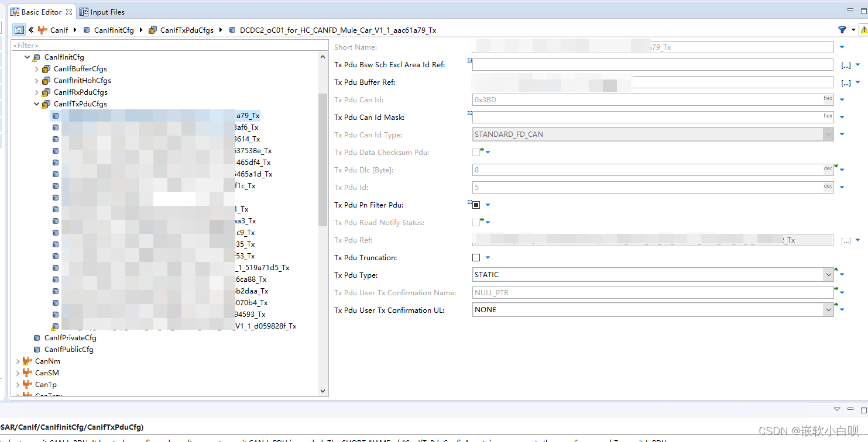Open blue arrow menu beside Tx Pdu Type

click(x=842, y=275)
